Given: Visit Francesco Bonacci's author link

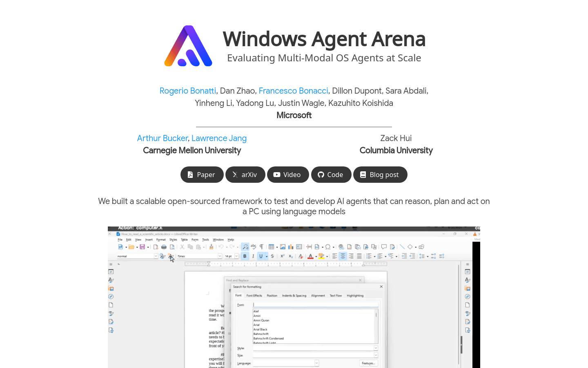Looking at the screenshot, I should (x=293, y=91).
